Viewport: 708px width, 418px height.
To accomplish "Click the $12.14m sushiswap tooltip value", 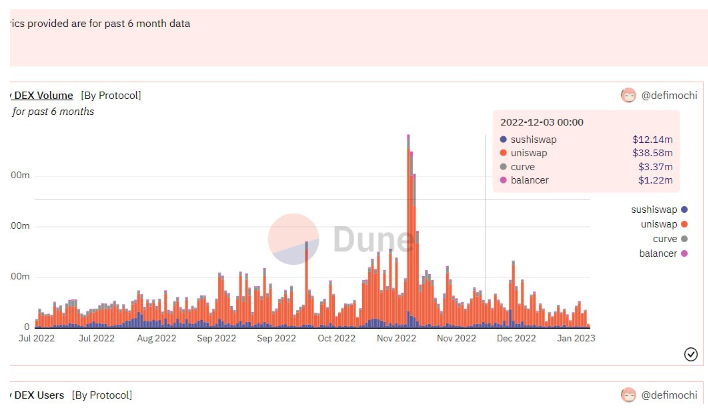I will [x=652, y=139].
